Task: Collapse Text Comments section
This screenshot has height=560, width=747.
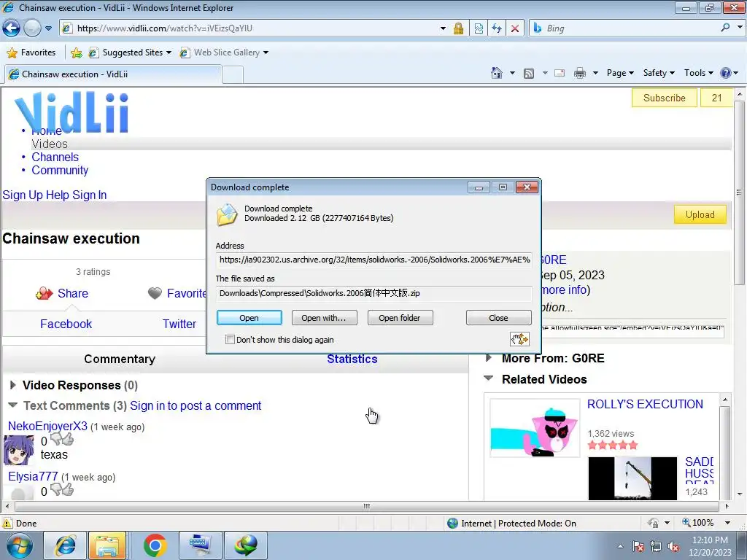Action: click(x=13, y=405)
